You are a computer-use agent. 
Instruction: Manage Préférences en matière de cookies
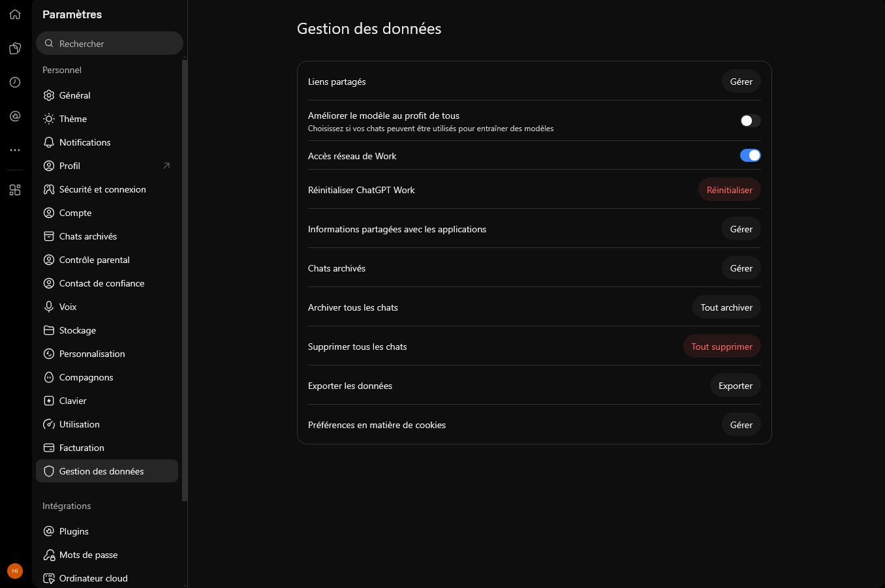pos(741,425)
